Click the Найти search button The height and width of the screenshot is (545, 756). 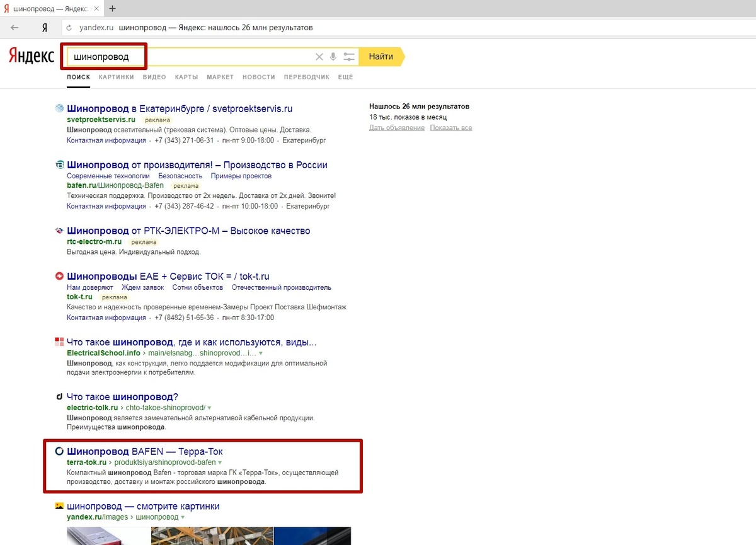click(383, 57)
